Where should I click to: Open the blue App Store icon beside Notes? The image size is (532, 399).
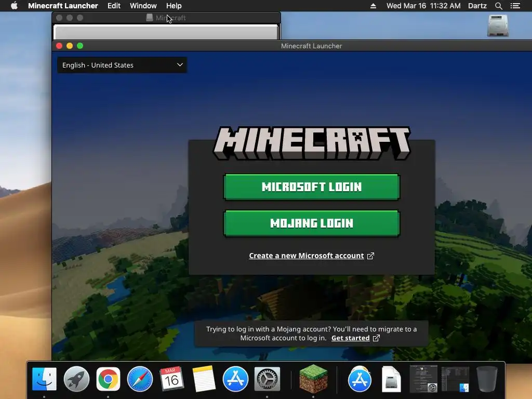(x=235, y=379)
